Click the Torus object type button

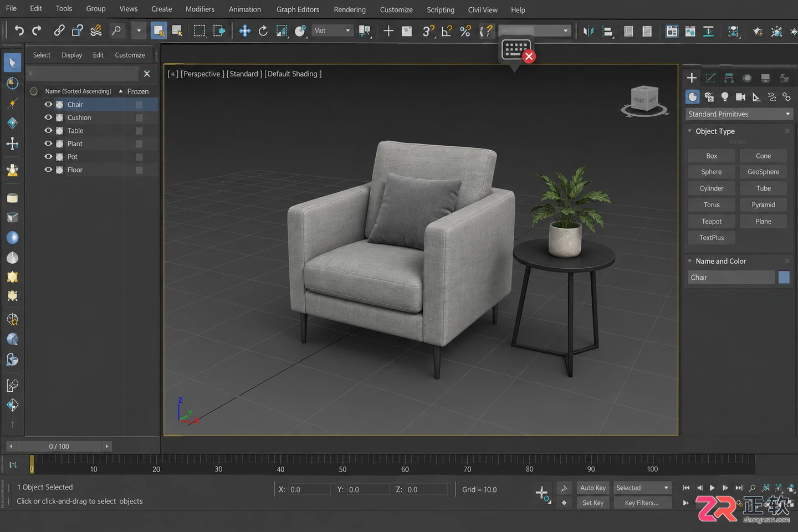point(712,204)
